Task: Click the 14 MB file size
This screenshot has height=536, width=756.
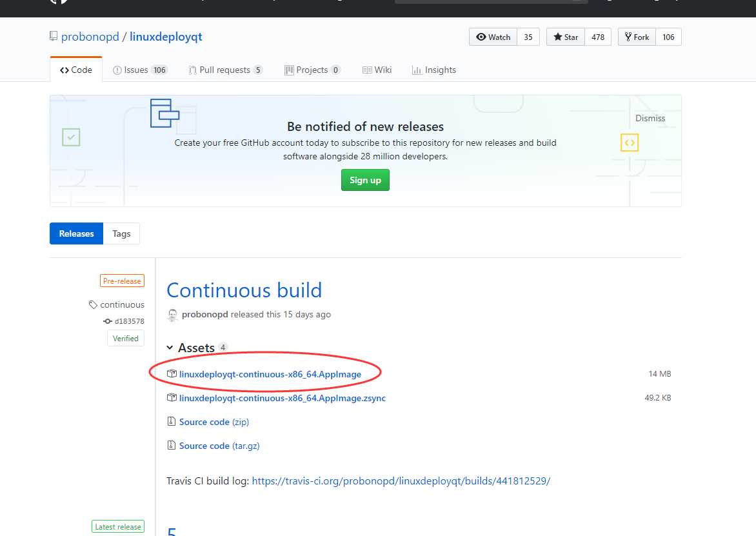Action: (660, 374)
